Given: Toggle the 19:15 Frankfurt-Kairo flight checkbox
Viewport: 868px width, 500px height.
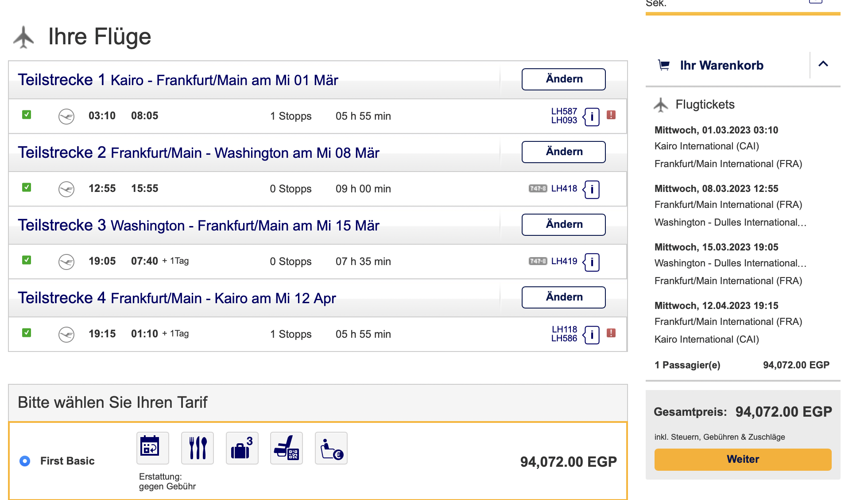Looking at the screenshot, I should [27, 333].
